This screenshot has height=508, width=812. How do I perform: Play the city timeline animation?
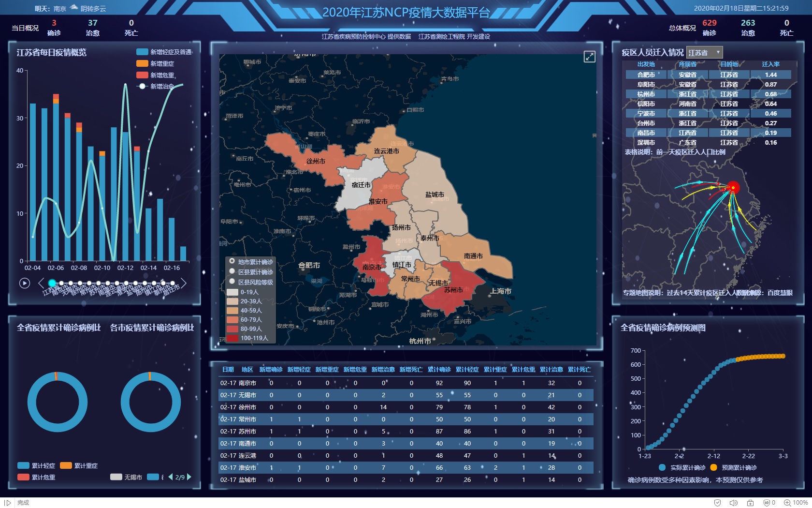25,283
